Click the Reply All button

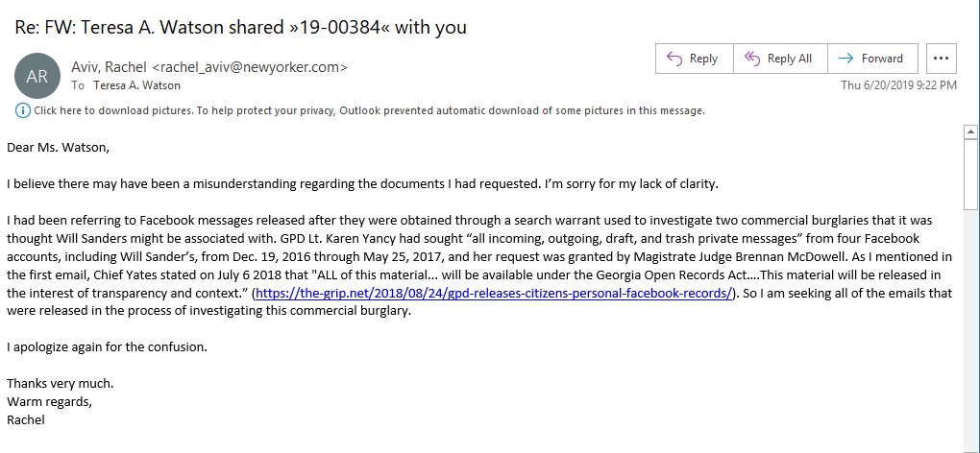point(779,59)
